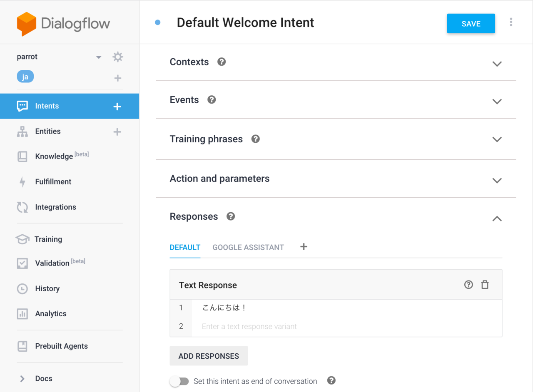The width and height of the screenshot is (533, 392).
Task: Expand the Training phrases section
Action: tap(497, 139)
